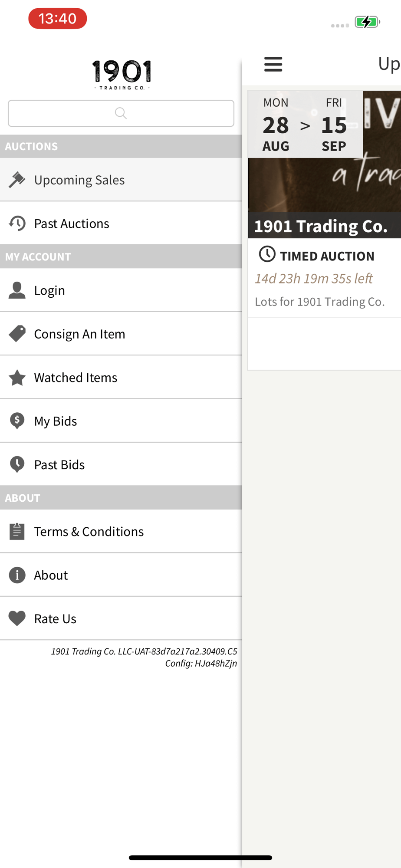
Task: Open the Upcoming Sales menu item
Action: pos(79,180)
